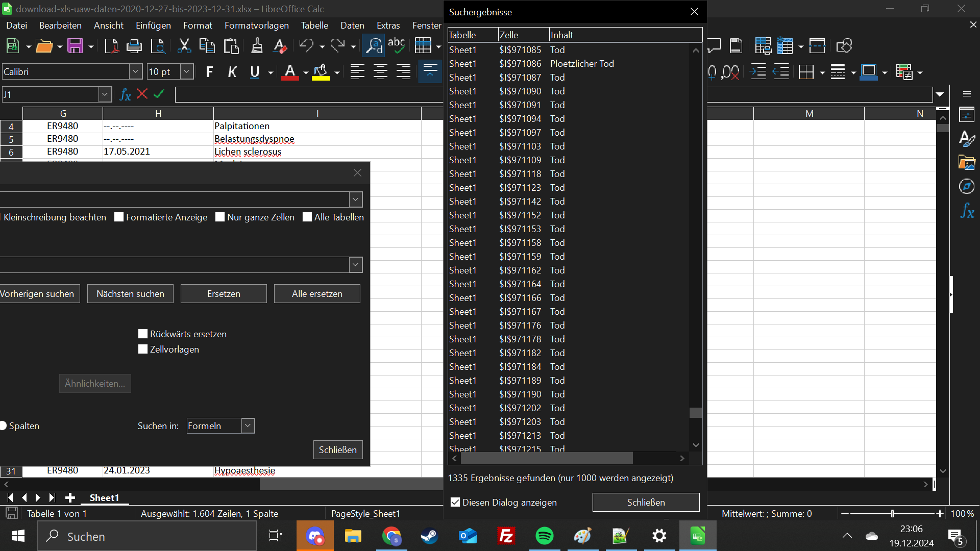Toggle the Find & Replace toolbar icon
Image resolution: width=980 pixels, height=551 pixels.
(373, 46)
